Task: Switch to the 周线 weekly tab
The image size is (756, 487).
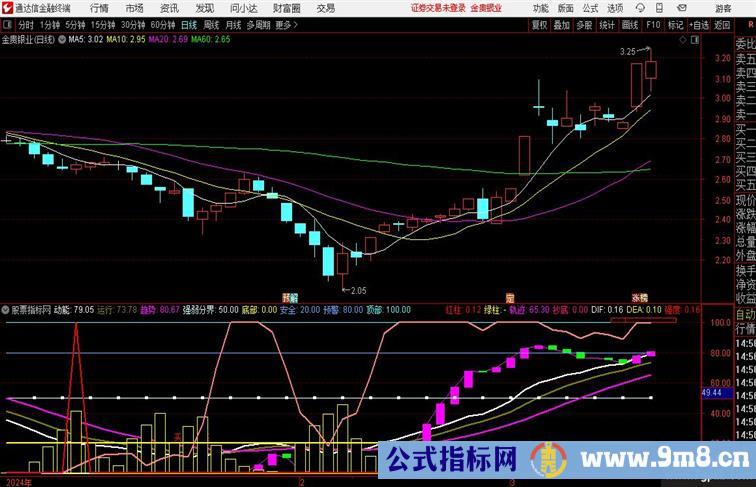Action: [x=211, y=25]
